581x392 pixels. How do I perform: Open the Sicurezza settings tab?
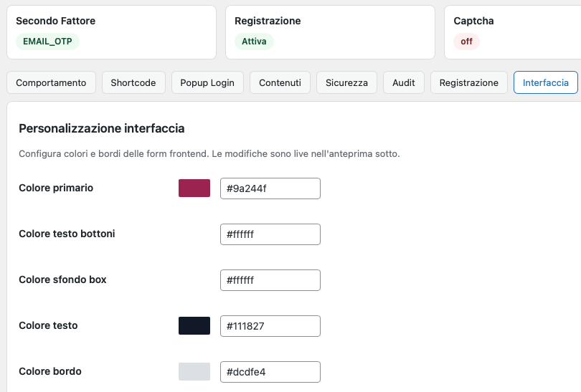pyautogui.click(x=346, y=82)
